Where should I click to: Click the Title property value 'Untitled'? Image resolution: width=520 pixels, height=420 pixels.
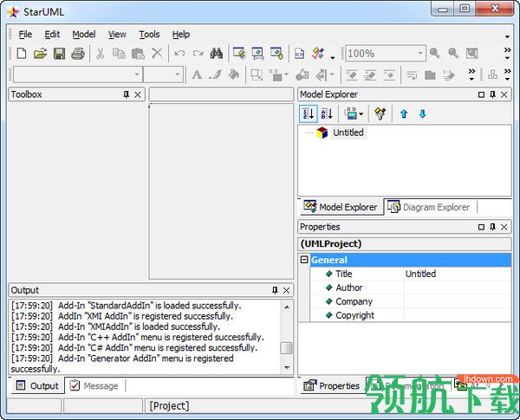click(420, 274)
